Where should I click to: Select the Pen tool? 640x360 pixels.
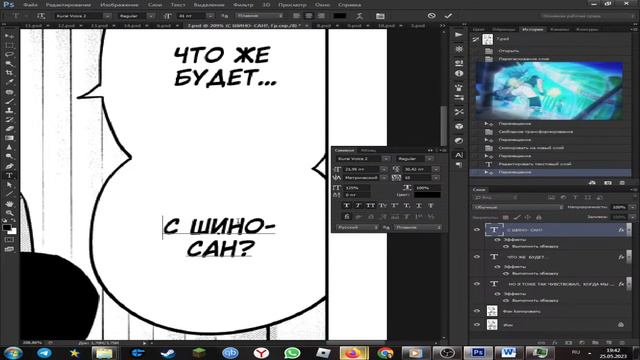(9, 166)
